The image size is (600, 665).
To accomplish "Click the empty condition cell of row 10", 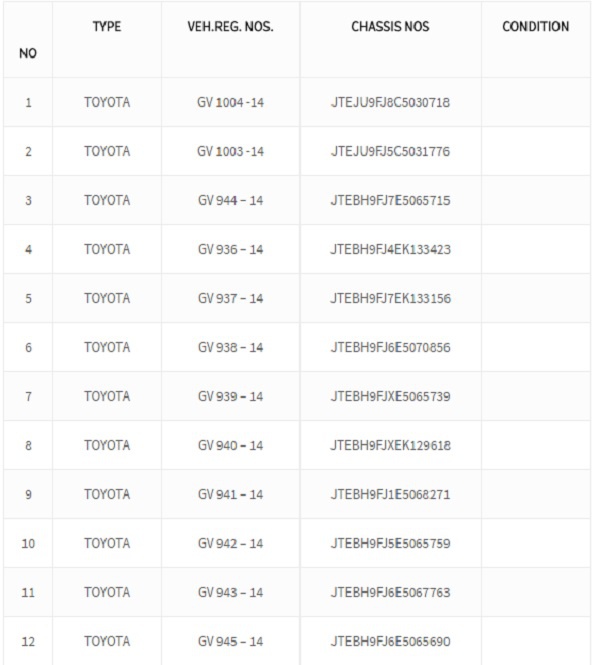I will point(536,543).
